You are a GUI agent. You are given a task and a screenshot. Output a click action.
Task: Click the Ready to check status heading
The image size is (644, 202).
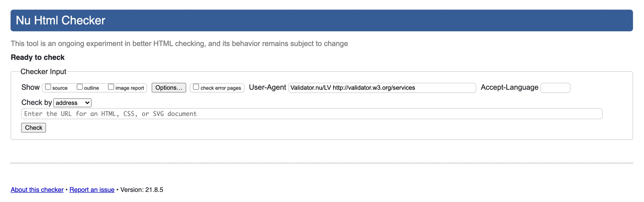click(38, 57)
